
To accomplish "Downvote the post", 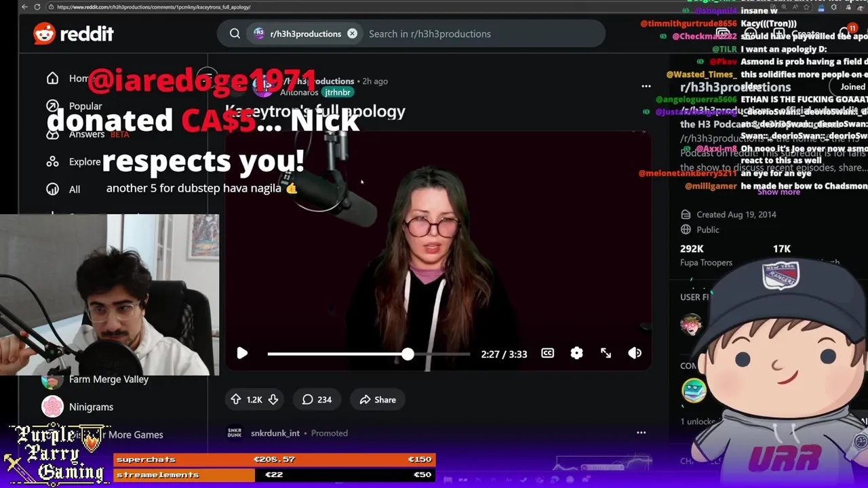I will (x=273, y=399).
